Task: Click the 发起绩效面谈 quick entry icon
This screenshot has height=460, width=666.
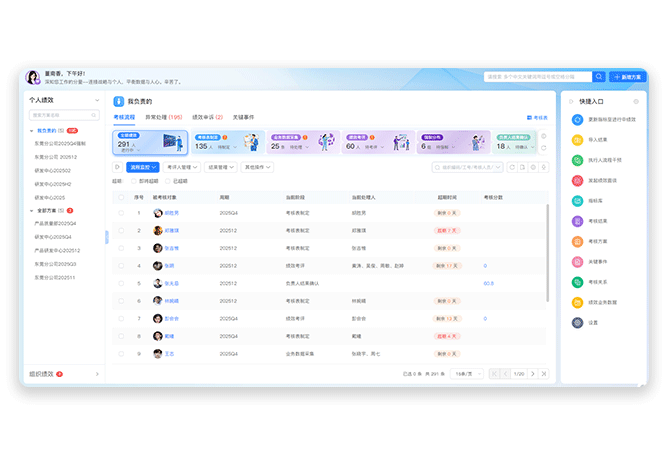Action: [577, 181]
